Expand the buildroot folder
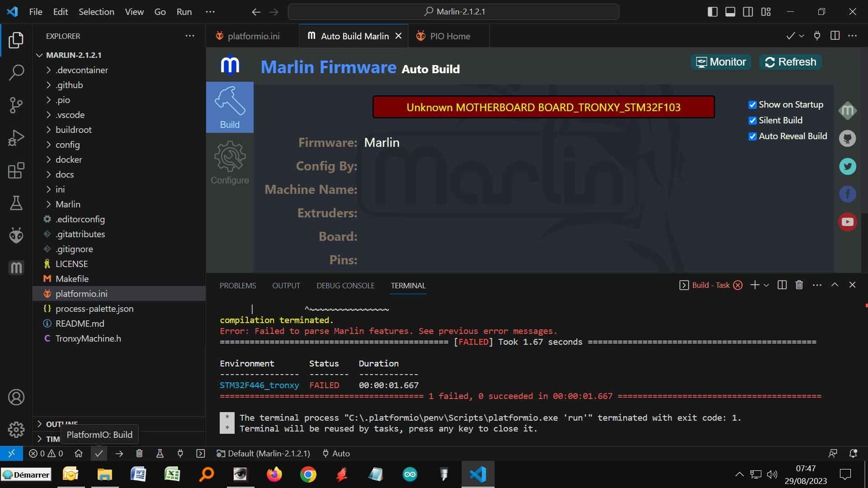Screen dimensions: 868x488 [x=119, y=130]
